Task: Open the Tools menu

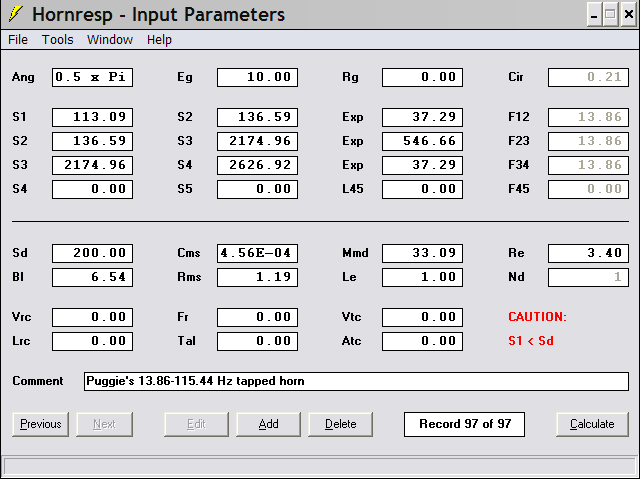Action: tap(58, 40)
